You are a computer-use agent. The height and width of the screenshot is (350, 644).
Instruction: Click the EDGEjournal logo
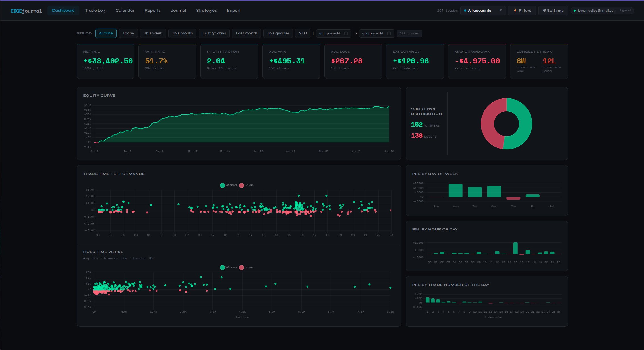point(26,11)
